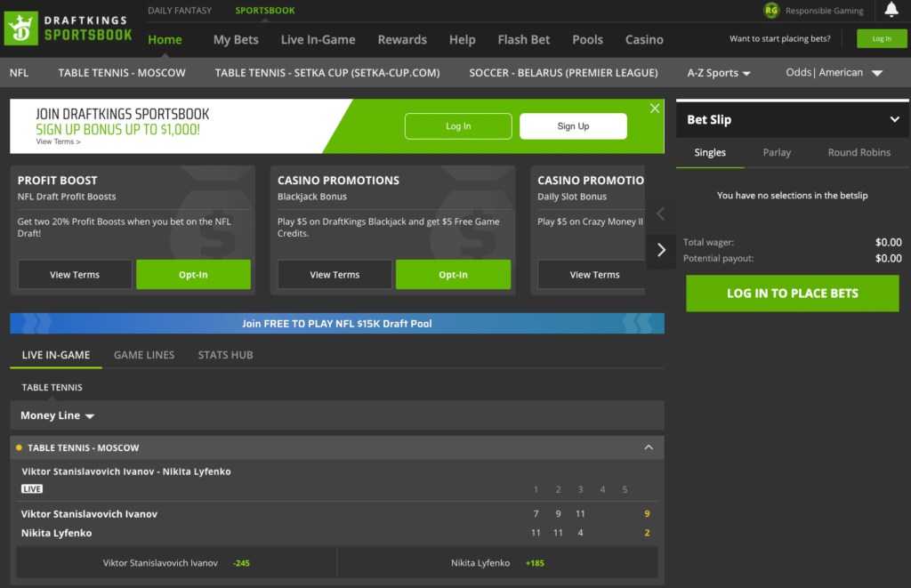911x588 pixels.
Task: Bet on Viktor Stanislavovich Ivanov -245
Action: (177, 562)
